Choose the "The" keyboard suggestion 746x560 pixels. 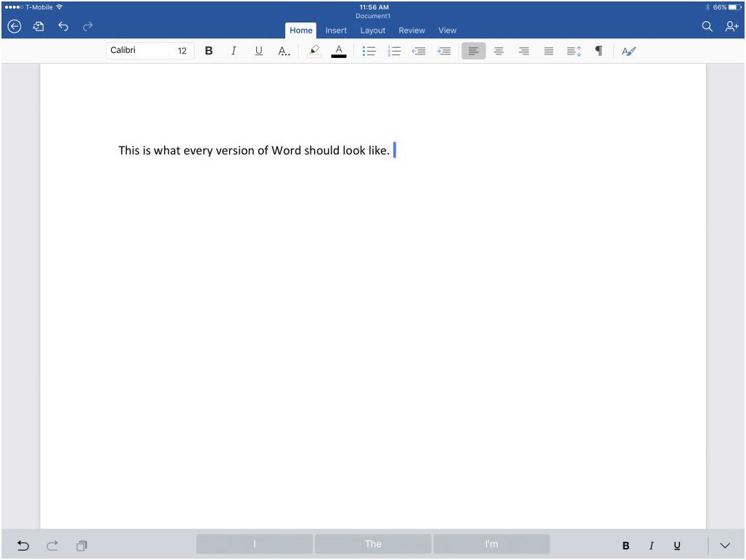pos(372,544)
